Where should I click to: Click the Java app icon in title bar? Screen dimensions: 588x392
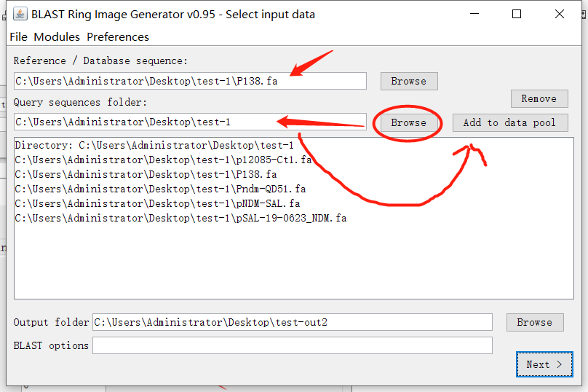(20, 14)
